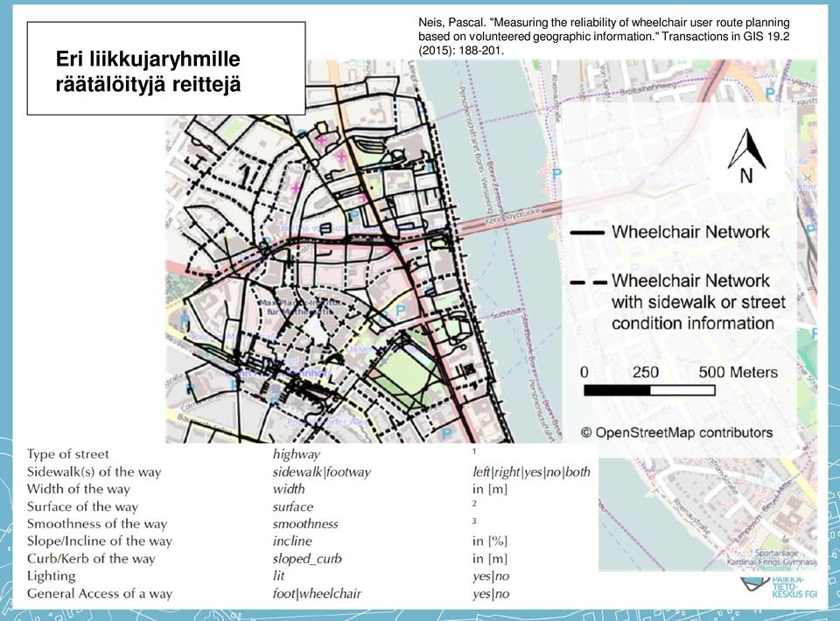Click the 'highway' tag value
The image size is (840, 621).
pyautogui.click(x=297, y=454)
